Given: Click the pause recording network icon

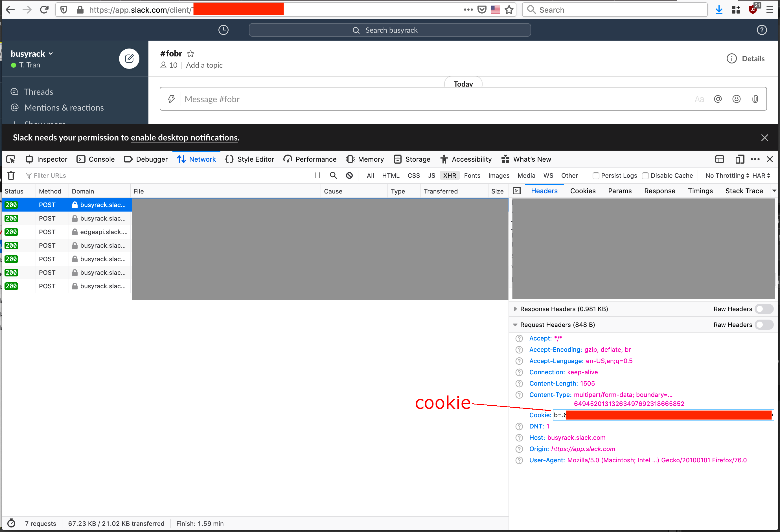Looking at the screenshot, I should pyautogui.click(x=317, y=175).
